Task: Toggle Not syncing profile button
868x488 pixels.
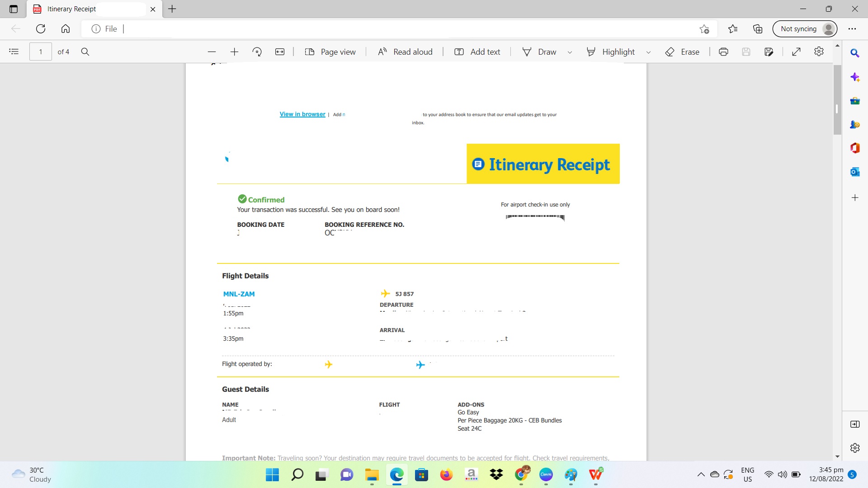Action: tap(805, 29)
